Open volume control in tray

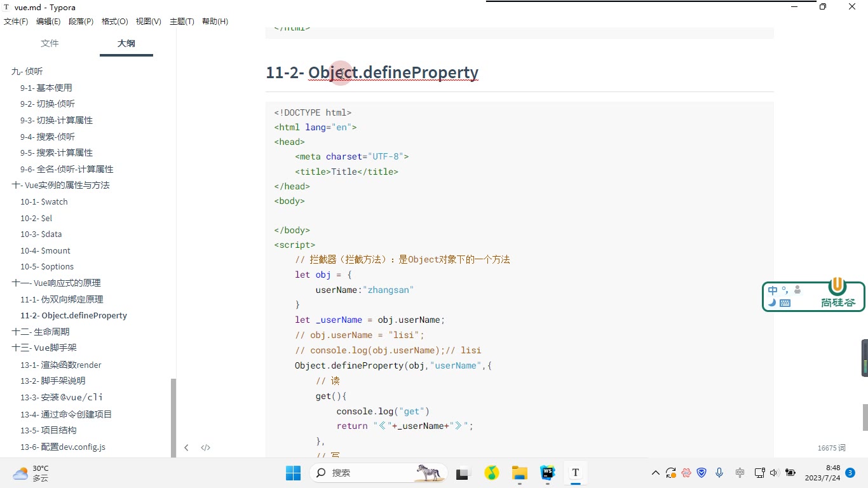(x=774, y=473)
